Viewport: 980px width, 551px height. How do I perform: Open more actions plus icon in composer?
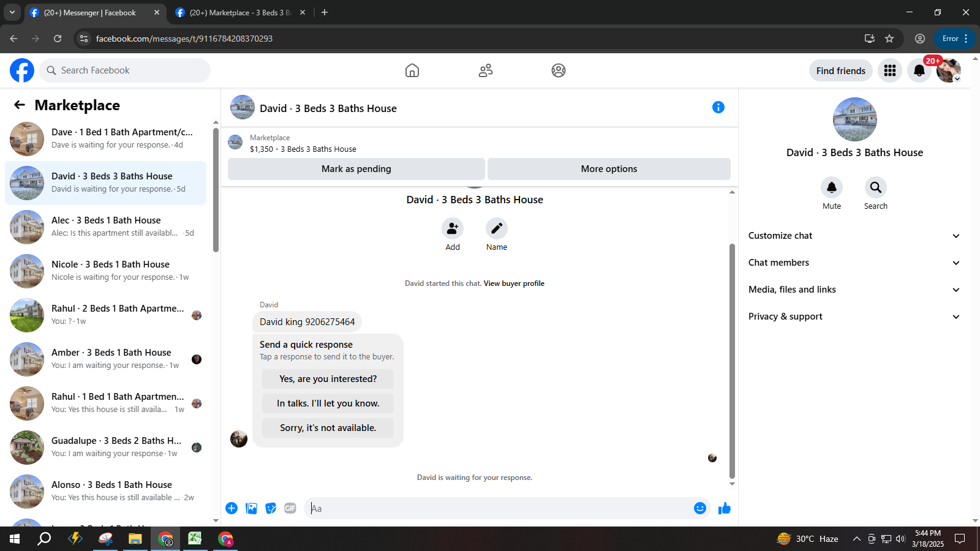point(232,508)
